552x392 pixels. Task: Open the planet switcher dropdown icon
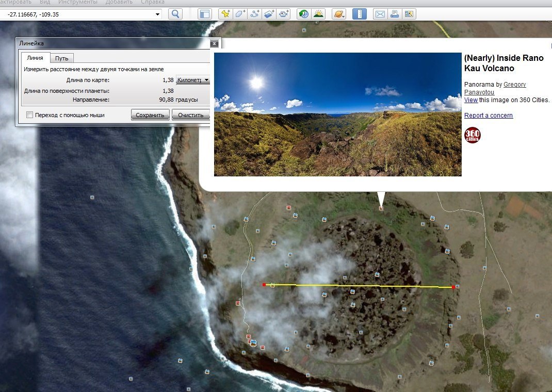pos(338,14)
